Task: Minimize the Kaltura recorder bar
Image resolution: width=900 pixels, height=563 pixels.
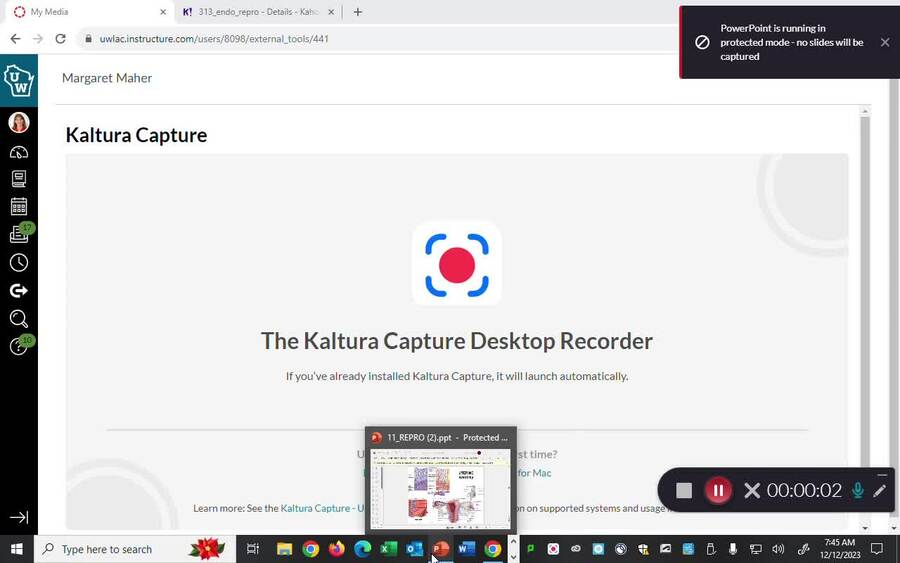Action: coord(882,475)
